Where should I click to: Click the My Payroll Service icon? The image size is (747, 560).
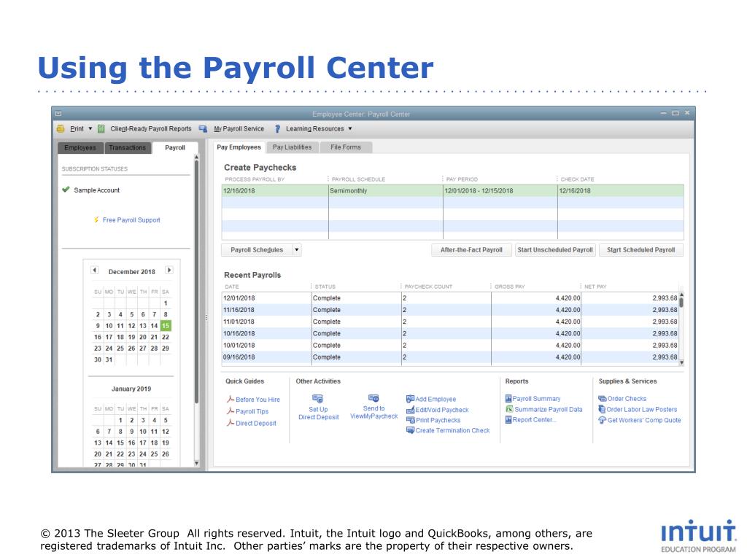pyautogui.click(x=203, y=128)
